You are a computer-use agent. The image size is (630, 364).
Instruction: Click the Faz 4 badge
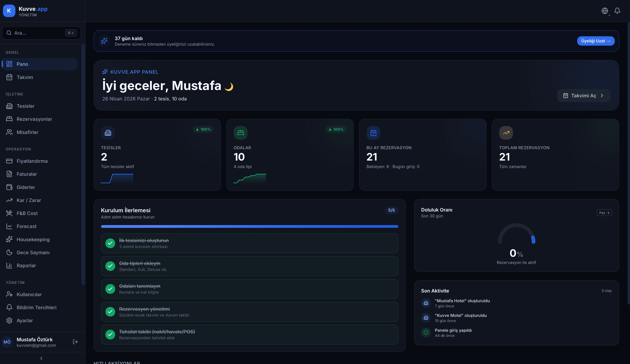point(604,213)
